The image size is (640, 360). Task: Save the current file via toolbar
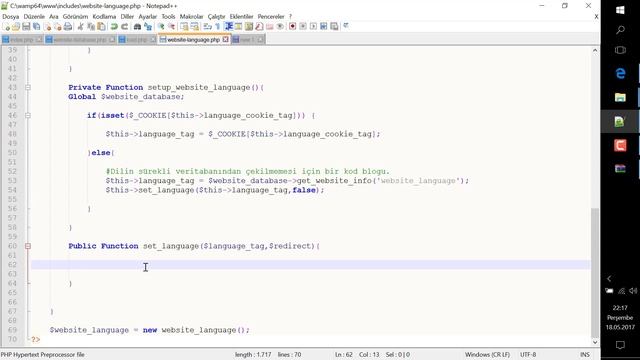[x=26, y=27]
